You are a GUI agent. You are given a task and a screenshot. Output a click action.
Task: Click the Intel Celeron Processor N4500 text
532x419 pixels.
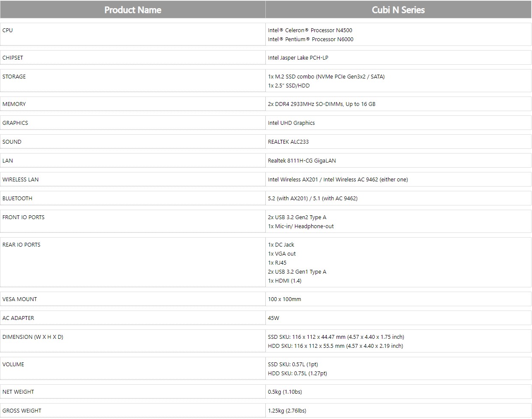click(x=310, y=30)
